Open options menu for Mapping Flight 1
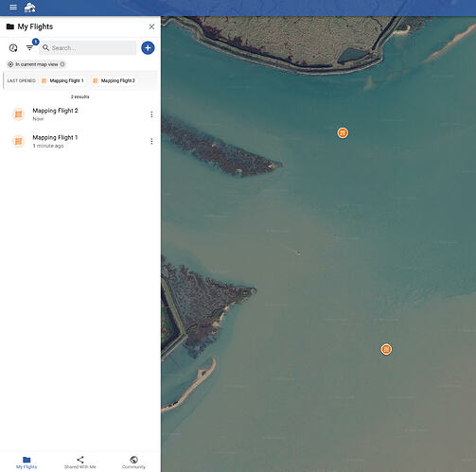This screenshot has width=476, height=472. pos(151,141)
